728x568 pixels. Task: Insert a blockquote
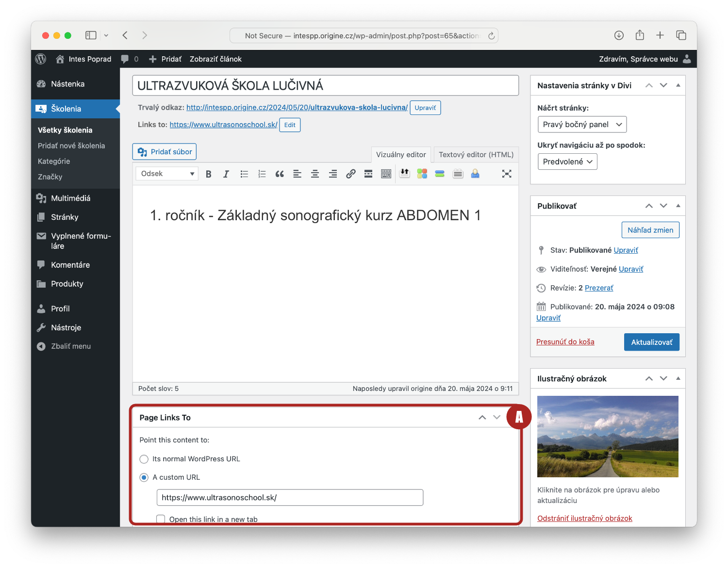pos(280,174)
